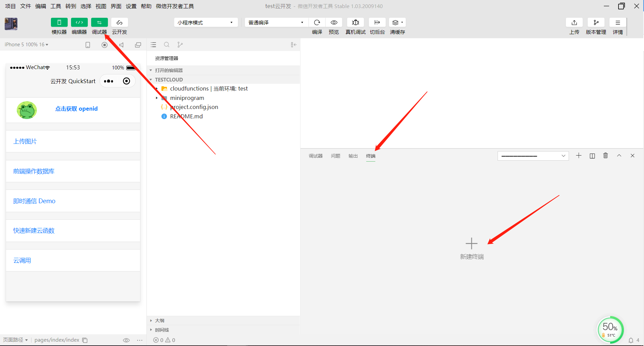Open the source control branch icon
Screen dimensions: 644x346
[180, 45]
